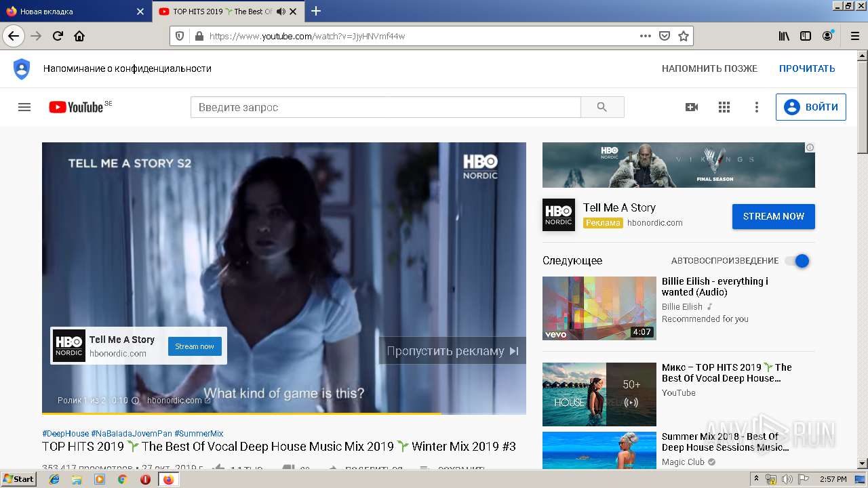Click ad choices info icon on banner
The width and height of the screenshot is (868, 488).
[810, 147]
